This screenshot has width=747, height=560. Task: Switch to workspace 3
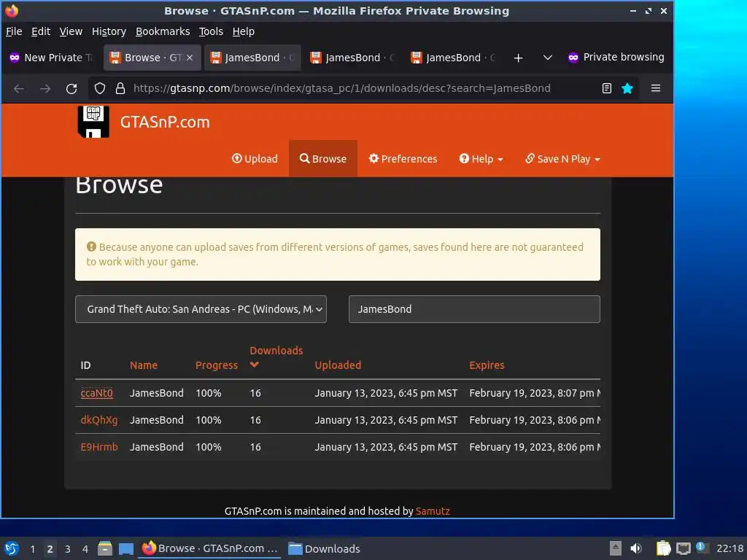(x=68, y=549)
